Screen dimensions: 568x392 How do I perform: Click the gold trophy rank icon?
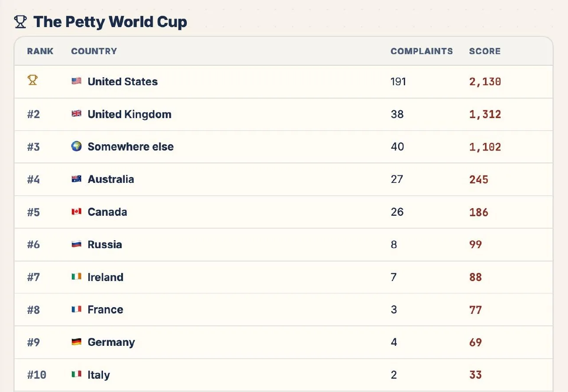click(x=32, y=80)
